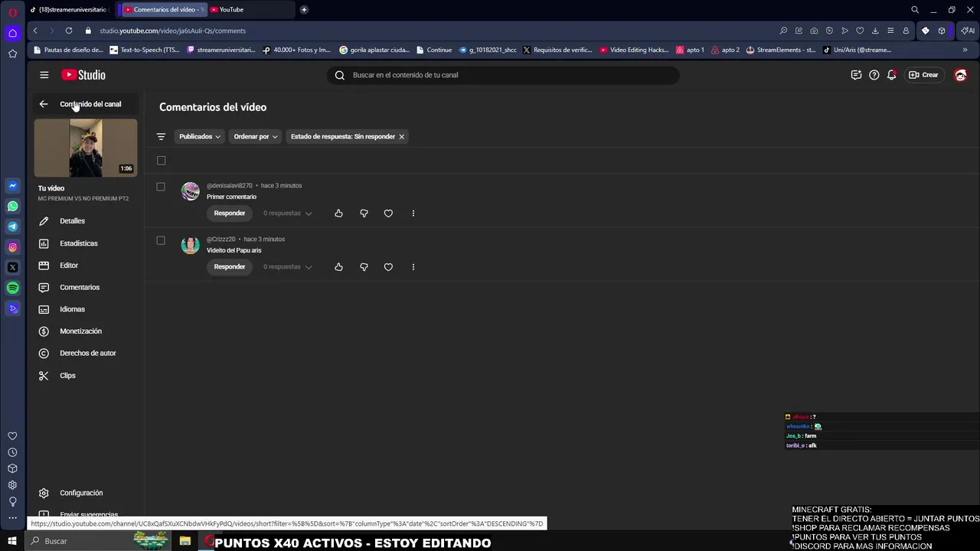Viewport: 980px width, 551px height.
Task: Open Opera sidebar Telegram icon
Action: pyautogui.click(x=12, y=227)
